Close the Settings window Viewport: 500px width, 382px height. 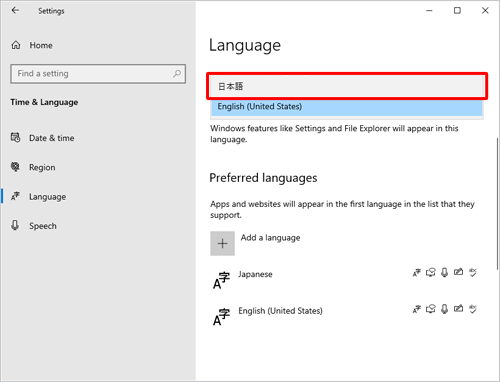(485, 11)
